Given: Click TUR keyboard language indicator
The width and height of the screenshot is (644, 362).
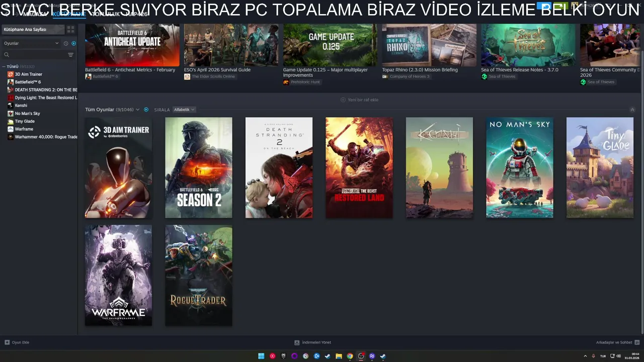Looking at the screenshot, I should click(x=603, y=356).
